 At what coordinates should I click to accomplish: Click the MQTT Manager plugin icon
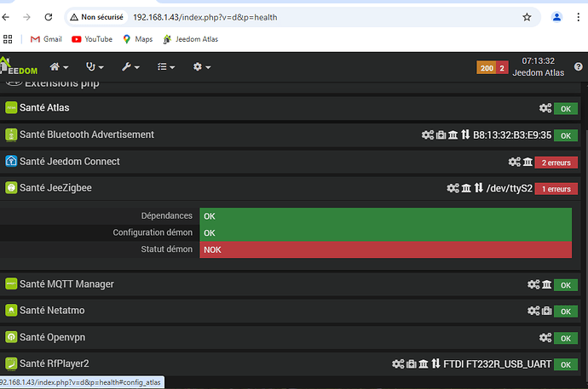tap(11, 284)
